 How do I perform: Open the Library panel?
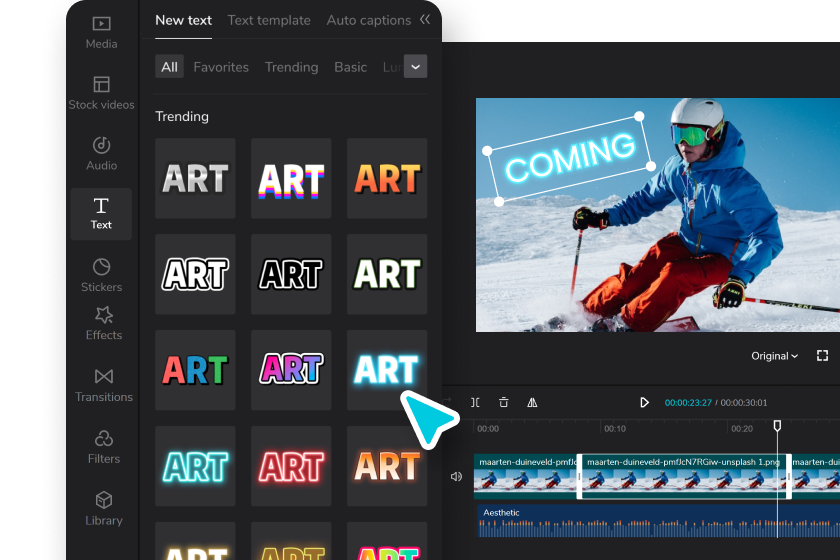click(x=104, y=509)
